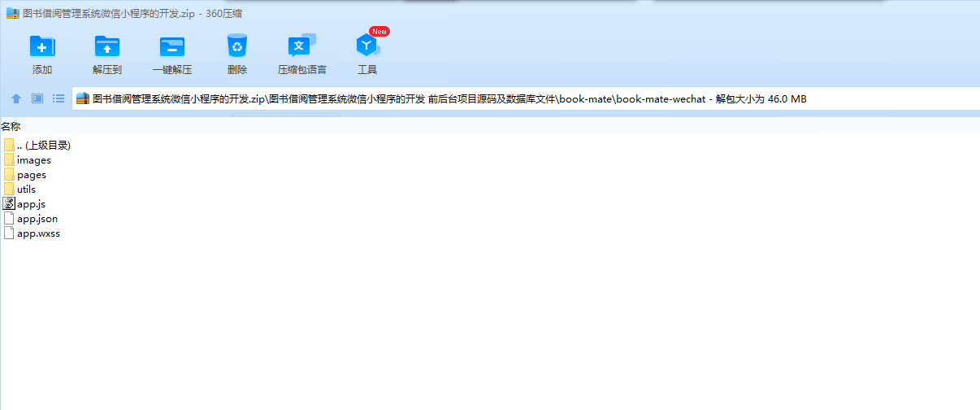Click the Delete (删除) trash icon
This screenshot has width=980, height=410.
point(237,46)
